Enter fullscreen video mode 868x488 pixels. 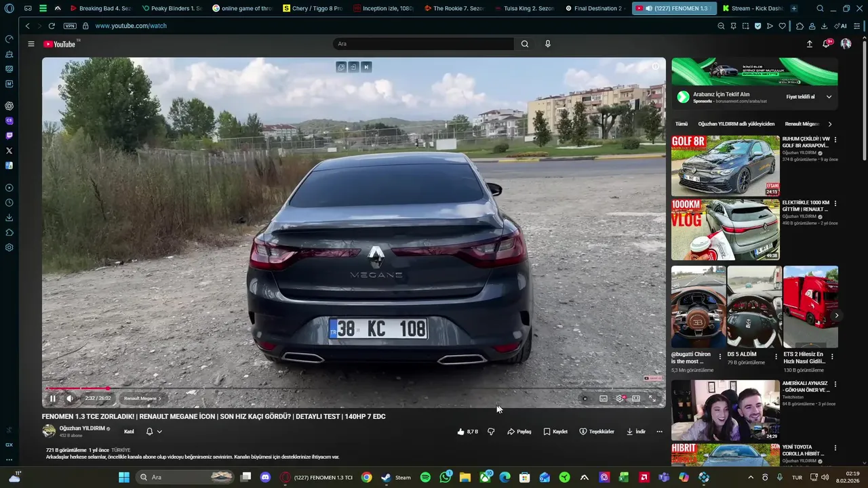652,399
